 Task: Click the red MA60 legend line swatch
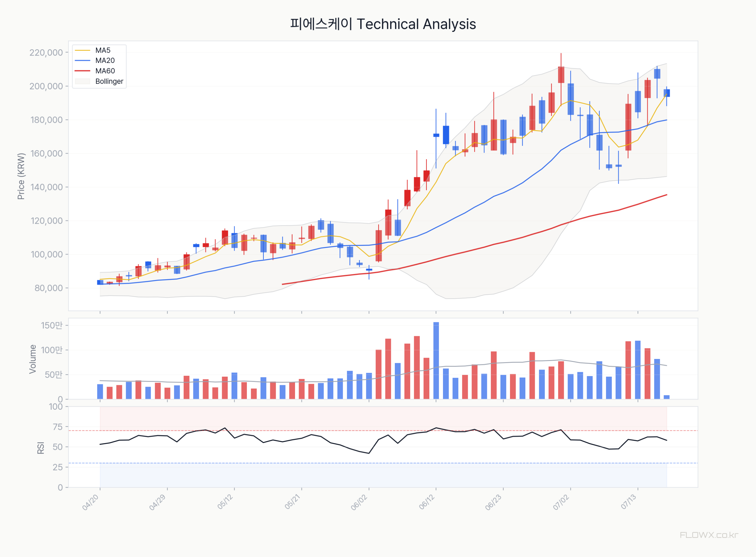tap(83, 71)
